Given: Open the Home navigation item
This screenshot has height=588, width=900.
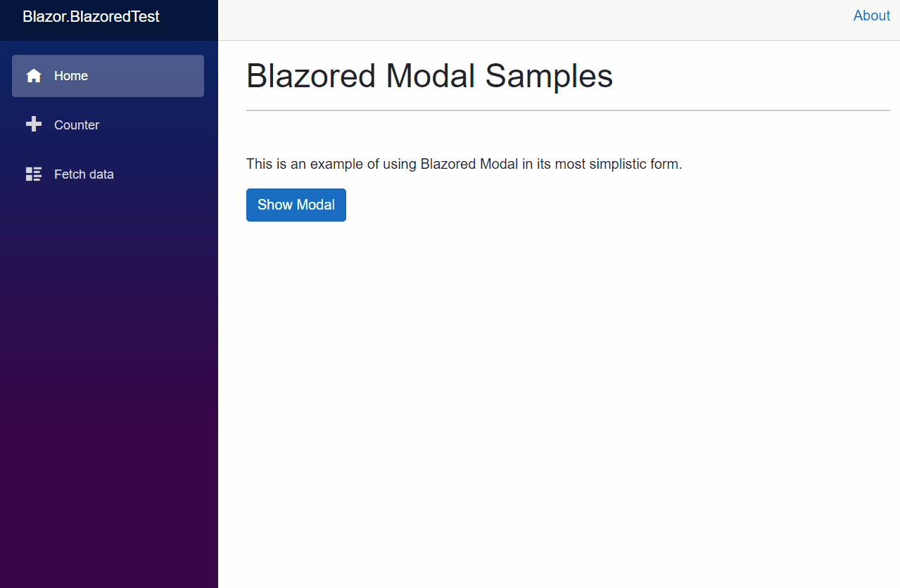Looking at the screenshot, I should pos(108,76).
